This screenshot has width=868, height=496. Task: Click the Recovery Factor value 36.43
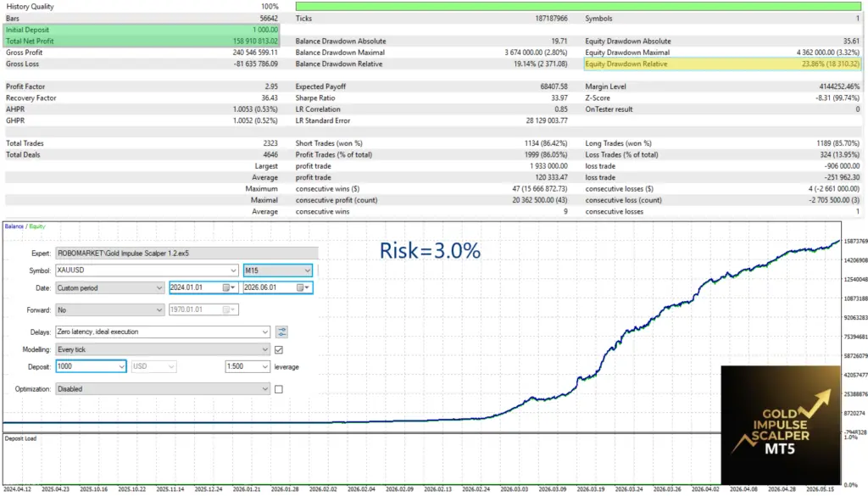pyautogui.click(x=270, y=98)
